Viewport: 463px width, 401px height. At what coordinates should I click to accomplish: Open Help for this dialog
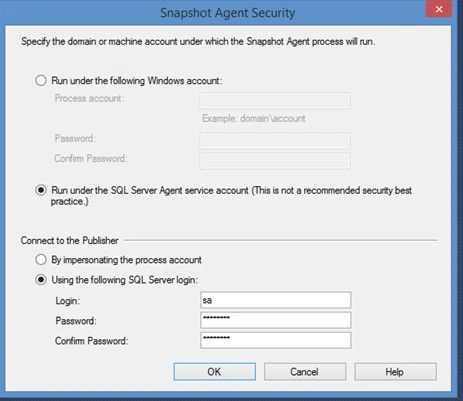[395, 371]
